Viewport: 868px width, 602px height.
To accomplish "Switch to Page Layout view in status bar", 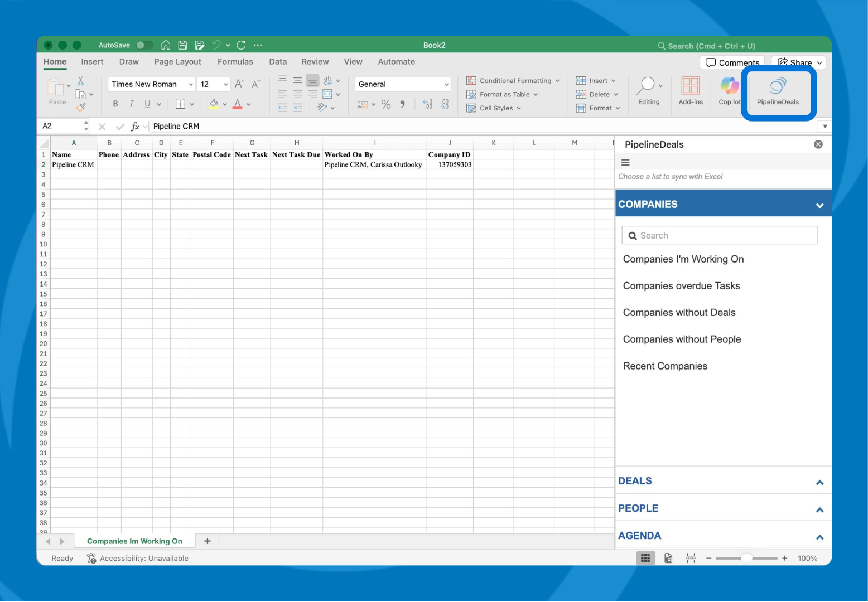I will (x=668, y=558).
